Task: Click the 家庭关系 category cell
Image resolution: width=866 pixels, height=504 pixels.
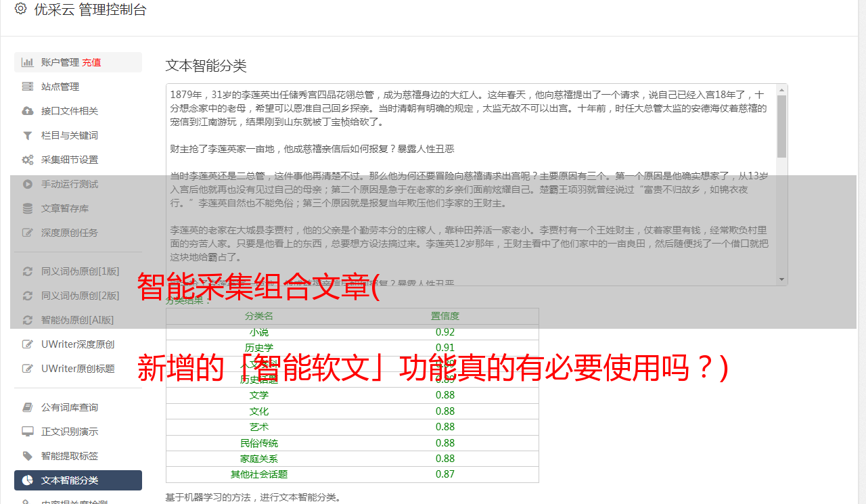Action: 259,459
